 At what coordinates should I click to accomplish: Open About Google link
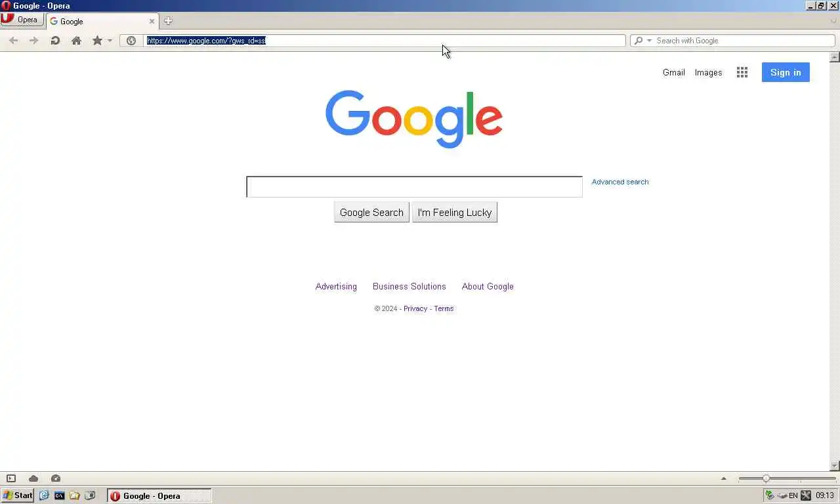[488, 287]
